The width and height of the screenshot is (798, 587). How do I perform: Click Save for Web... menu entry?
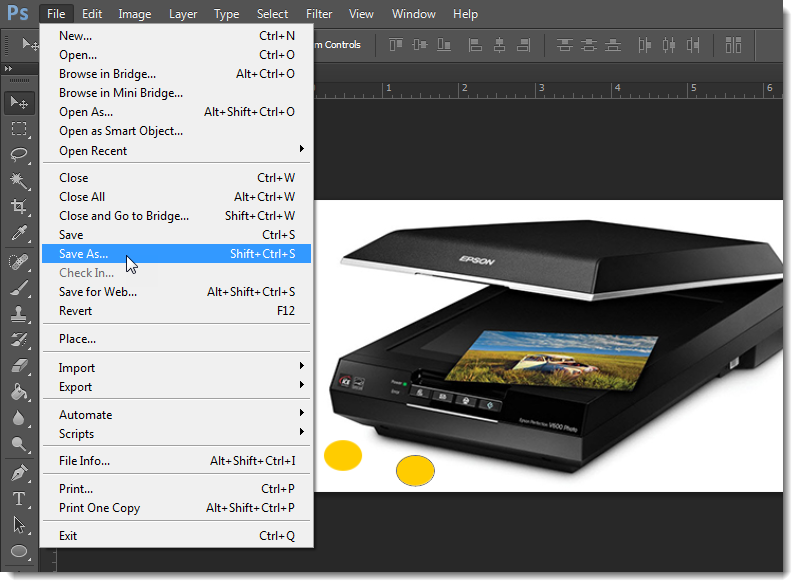[98, 292]
